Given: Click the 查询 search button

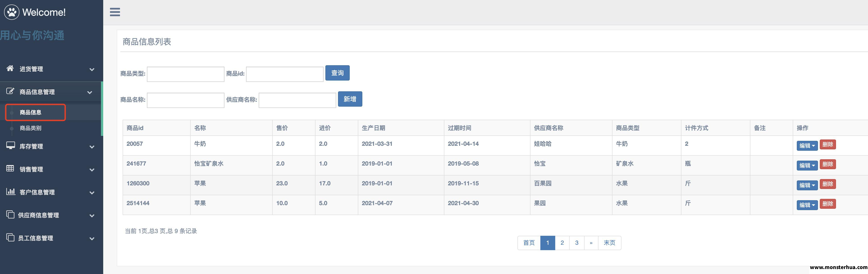Looking at the screenshot, I should coord(337,73).
